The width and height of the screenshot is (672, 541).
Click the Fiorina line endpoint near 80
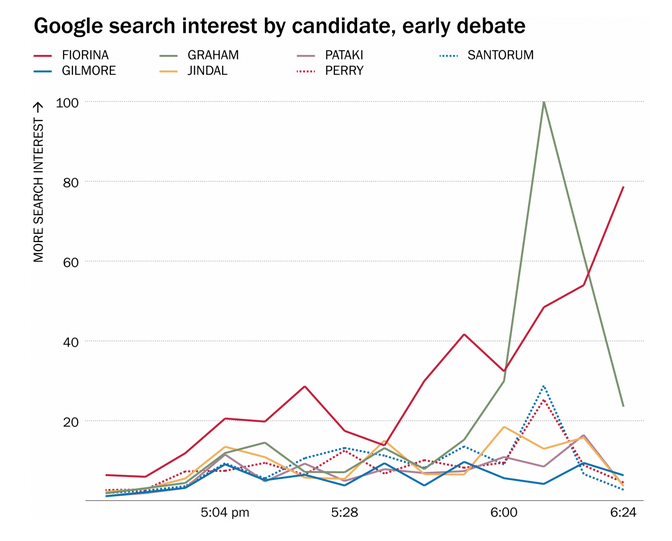tap(623, 187)
